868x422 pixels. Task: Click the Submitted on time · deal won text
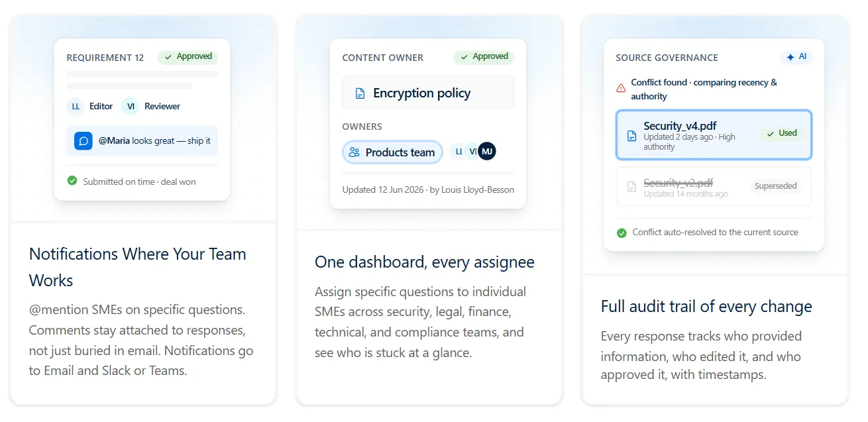pyautogui.click(x=140, y=182)
